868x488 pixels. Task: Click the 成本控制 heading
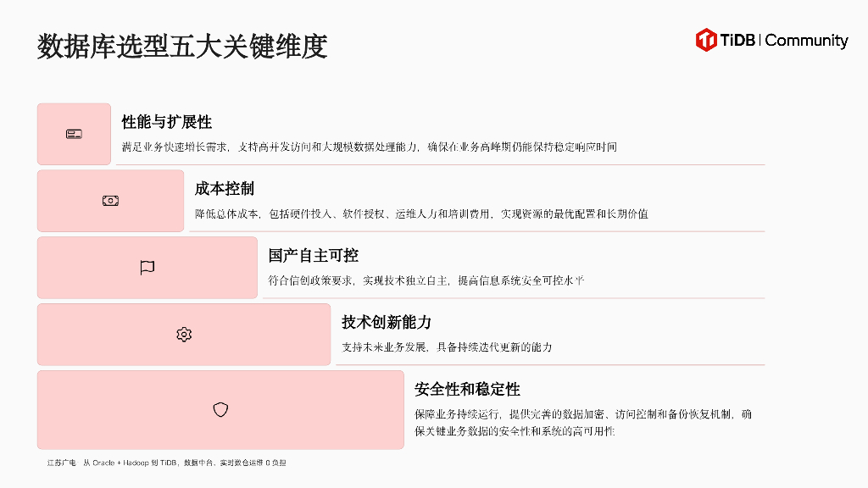(x=224, y=188)
